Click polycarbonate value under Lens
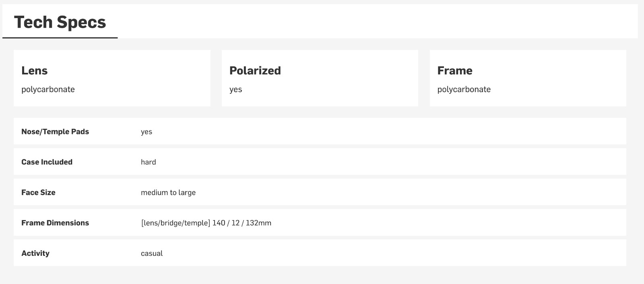Screen dimensions: 644x284 (48, 89)
